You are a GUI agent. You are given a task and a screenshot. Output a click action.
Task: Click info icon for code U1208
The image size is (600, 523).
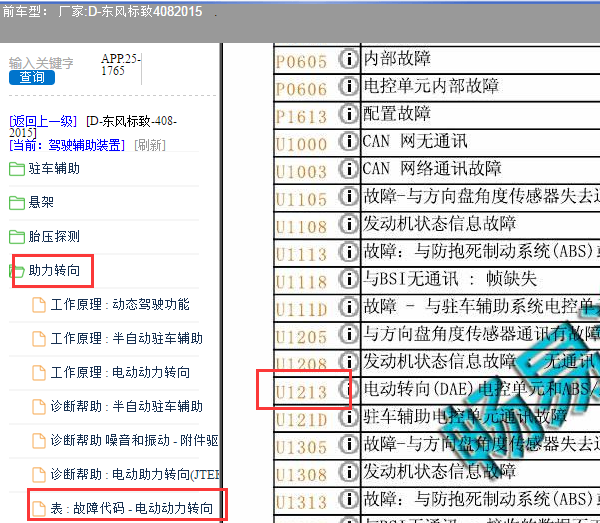click(348, 362)
